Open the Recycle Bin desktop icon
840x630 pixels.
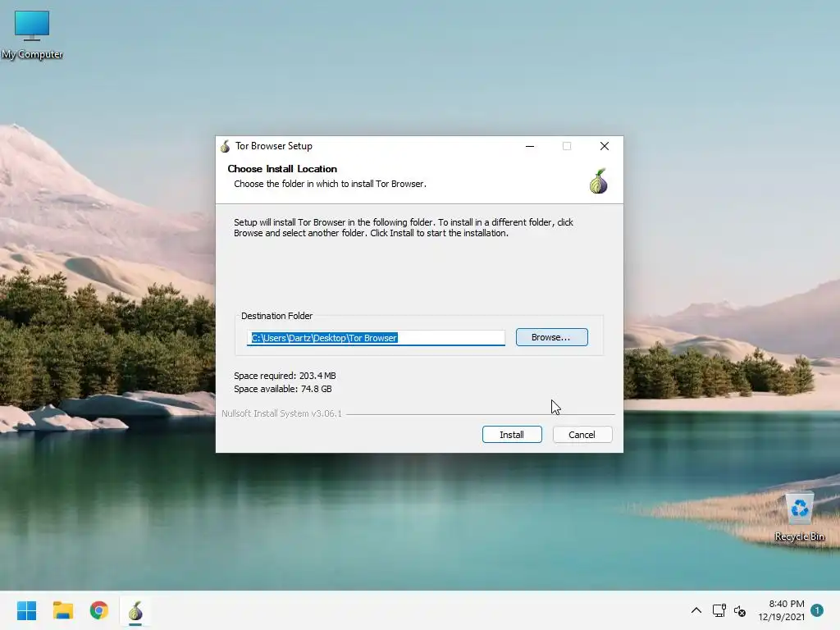tap(799, 518)
